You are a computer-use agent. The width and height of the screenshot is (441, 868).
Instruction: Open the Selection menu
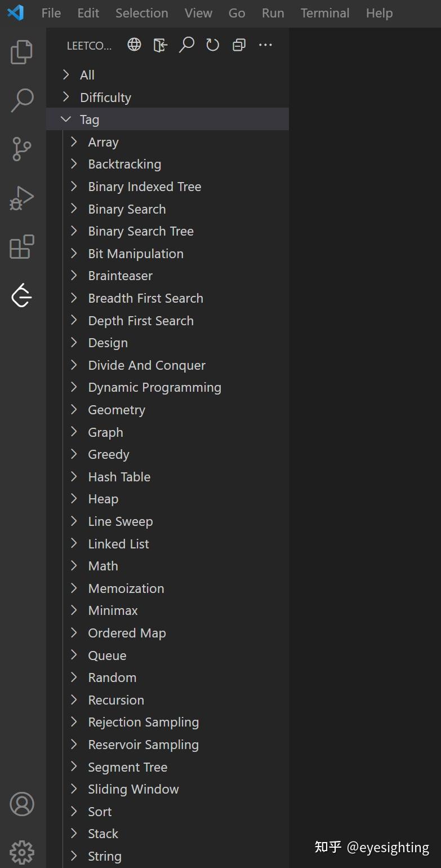point(141,13)
